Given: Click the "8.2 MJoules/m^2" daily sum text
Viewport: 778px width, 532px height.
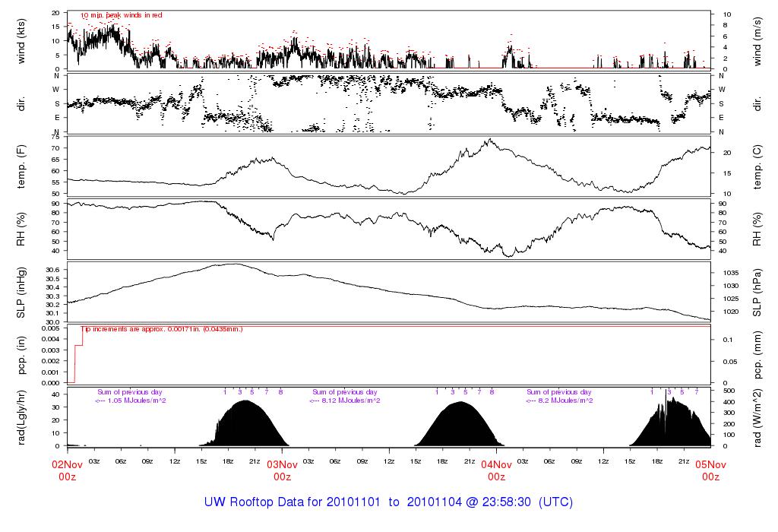Looking at the screenshot, I should click(x=565, y=401).
